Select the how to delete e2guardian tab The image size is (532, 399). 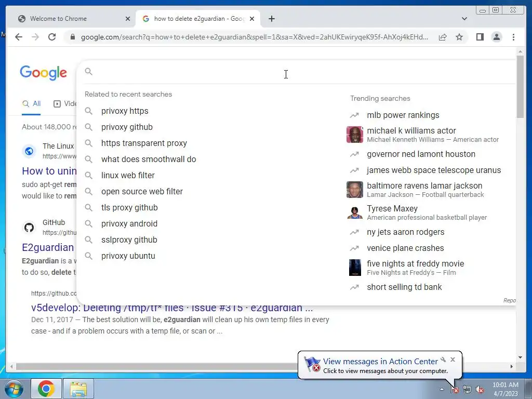(198, 19)
